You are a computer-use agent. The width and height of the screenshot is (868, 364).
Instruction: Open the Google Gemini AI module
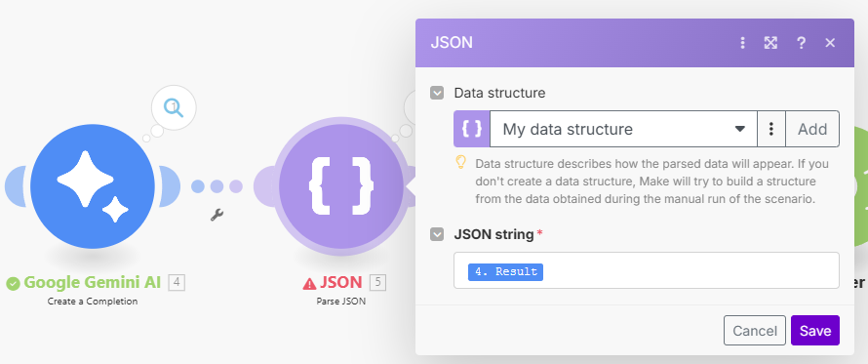click(93, 186)
